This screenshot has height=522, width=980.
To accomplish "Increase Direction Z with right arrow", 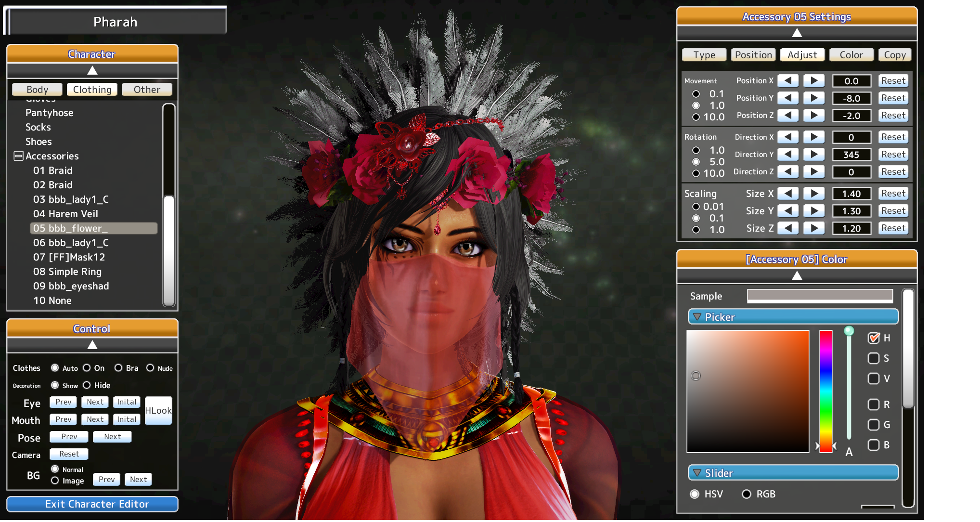I will click(814, 172).
